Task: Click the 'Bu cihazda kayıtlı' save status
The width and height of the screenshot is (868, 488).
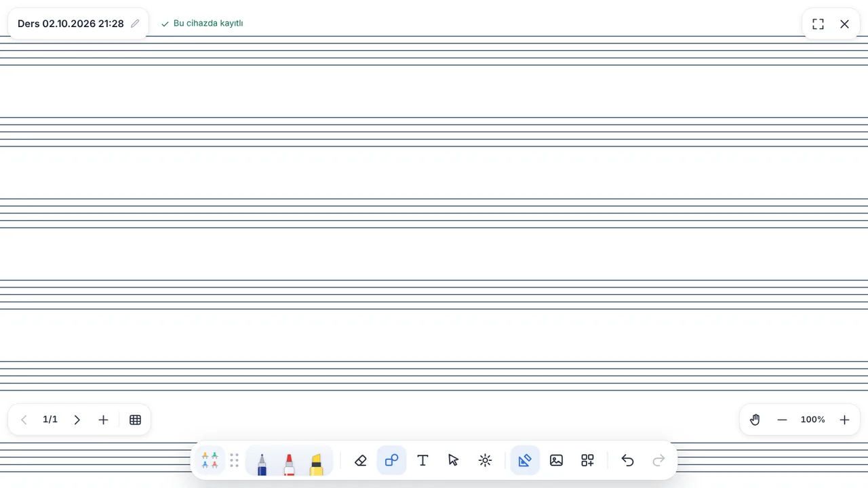Action: click(202, 23)
